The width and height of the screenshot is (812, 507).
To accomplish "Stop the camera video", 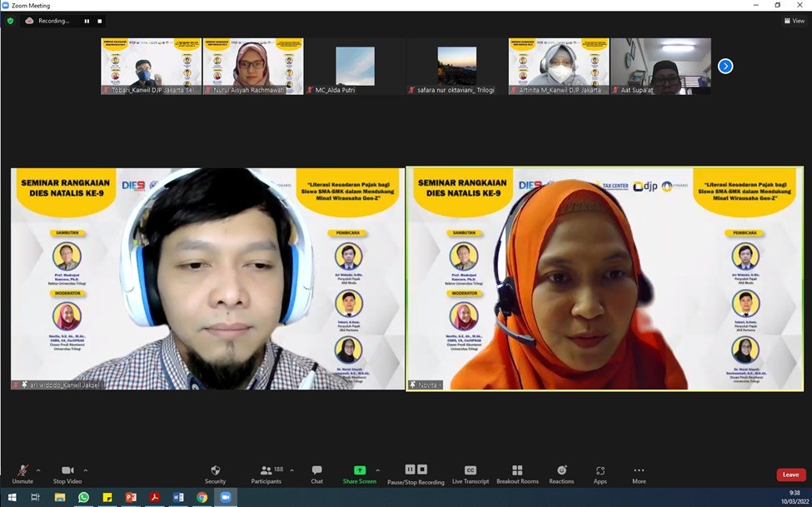I will 67,474.
